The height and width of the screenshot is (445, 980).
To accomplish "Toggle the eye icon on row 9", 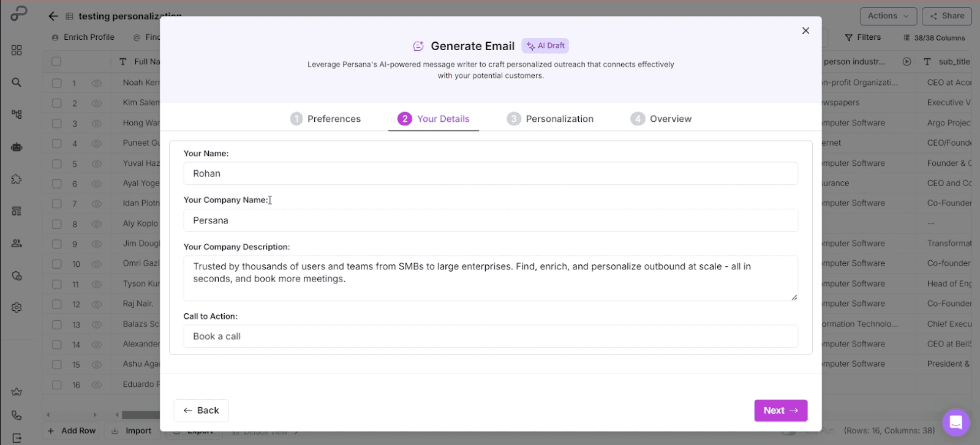I will pyautogui.click(x=96, y=244).
